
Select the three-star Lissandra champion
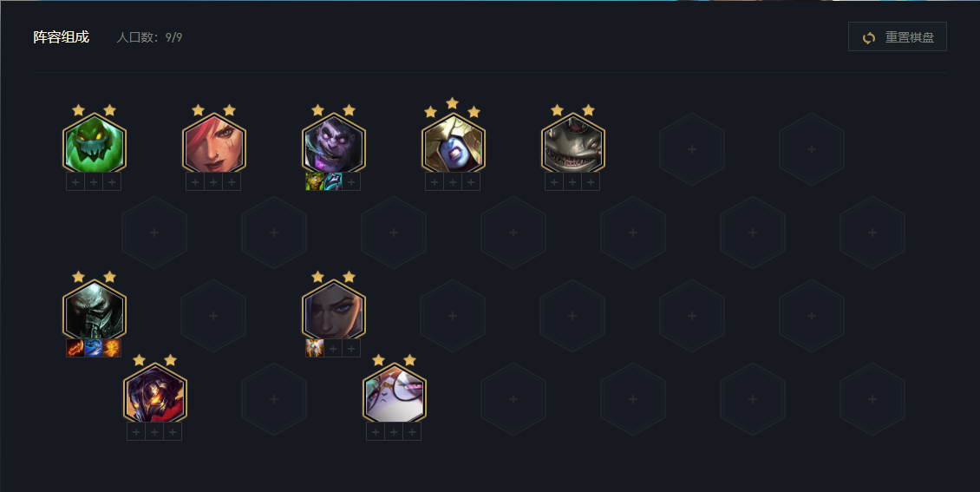tap(453, 143)
